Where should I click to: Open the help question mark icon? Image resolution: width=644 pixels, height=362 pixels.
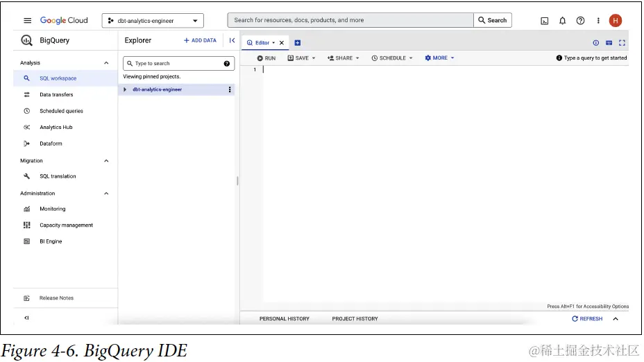point(580,21)
